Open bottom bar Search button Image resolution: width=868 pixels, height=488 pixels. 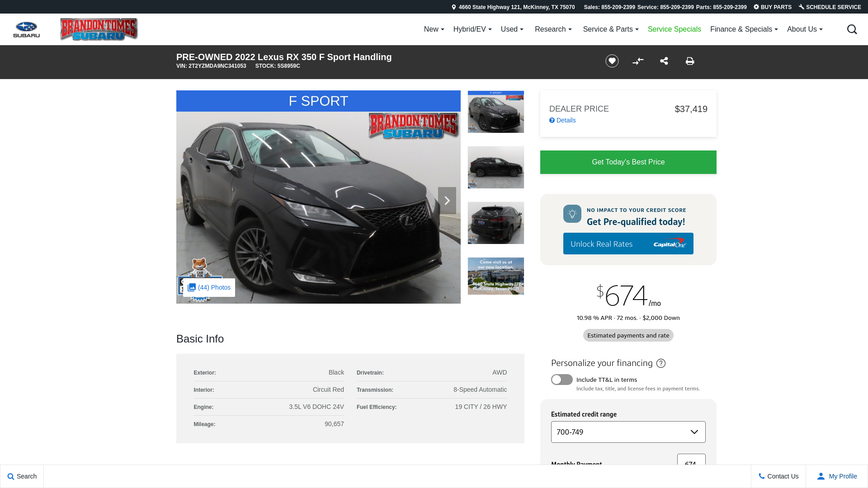tap(22, 476)
